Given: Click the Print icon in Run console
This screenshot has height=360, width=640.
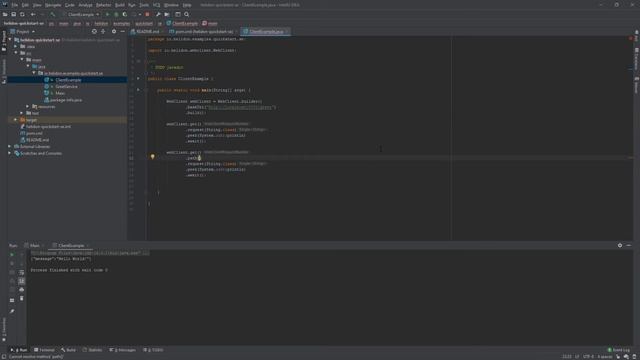Looking at the screenshot, I should [x=22, y=290].
